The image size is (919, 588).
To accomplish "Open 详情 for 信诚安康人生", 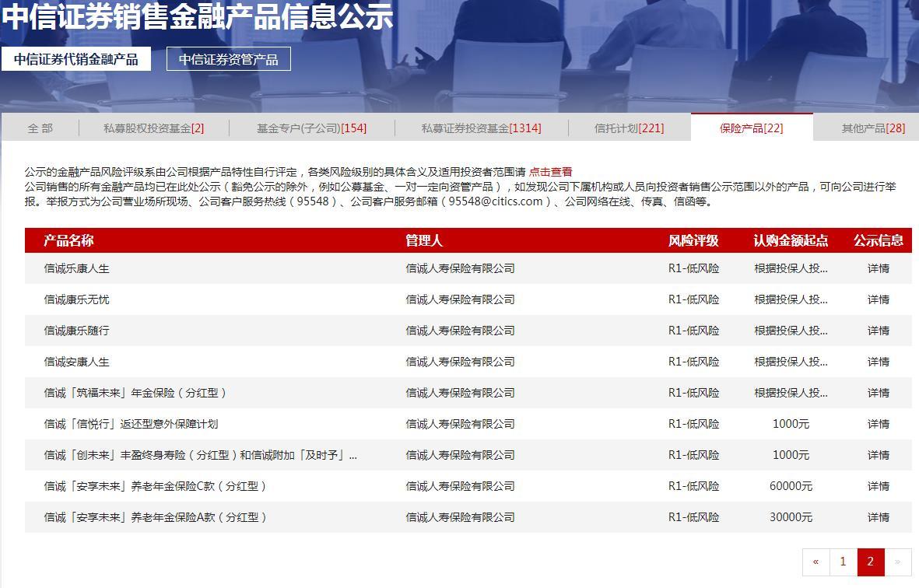I will click(878, 362).
